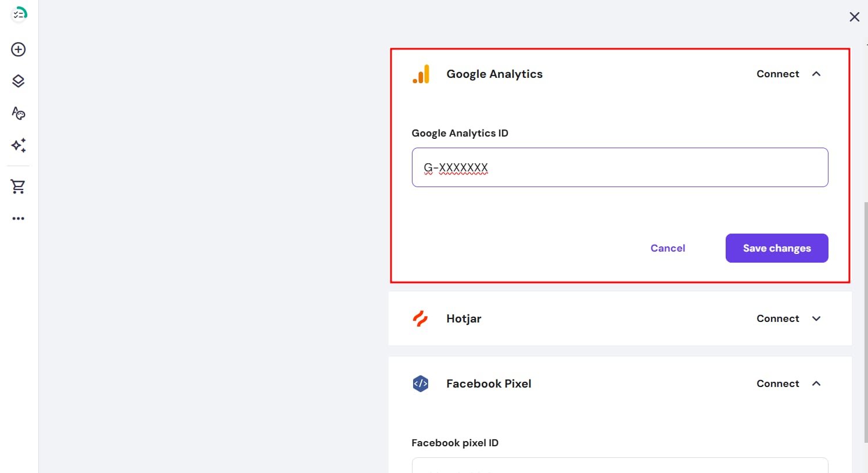The width and height of the screenshot is (868, 473).
Task: Click the checklist progress icon at top
Action: click(19, 14)
